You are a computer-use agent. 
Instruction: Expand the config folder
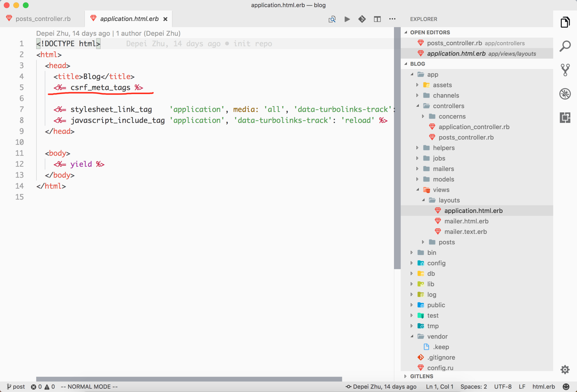[x=477, y=263]
